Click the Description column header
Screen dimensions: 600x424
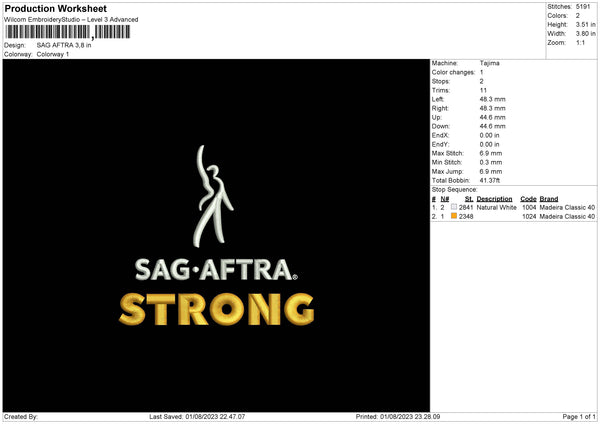494,198
